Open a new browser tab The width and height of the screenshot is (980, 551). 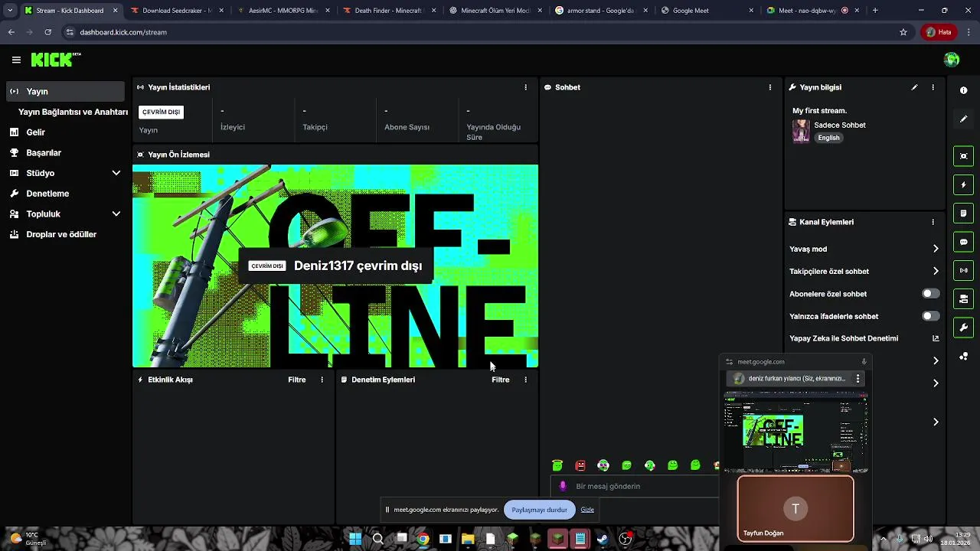(874, 11)
